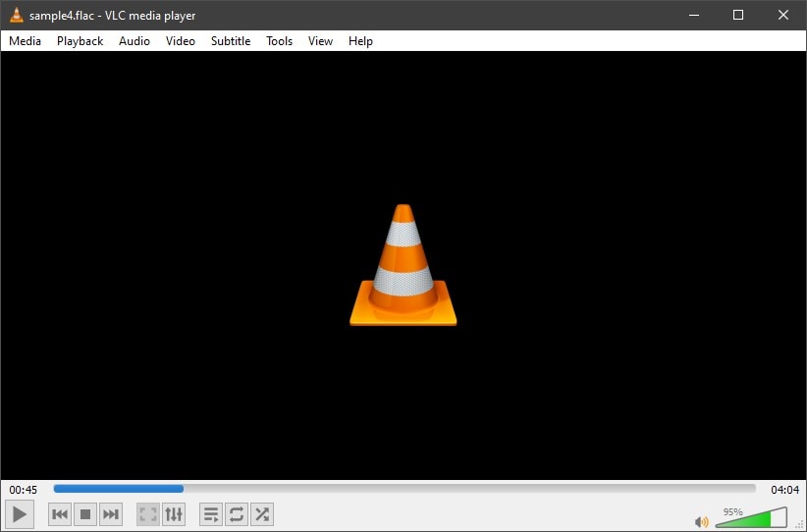This screenshot has height=532, width=807.
Task: Open the Media menu
Action: click(26, 41)
